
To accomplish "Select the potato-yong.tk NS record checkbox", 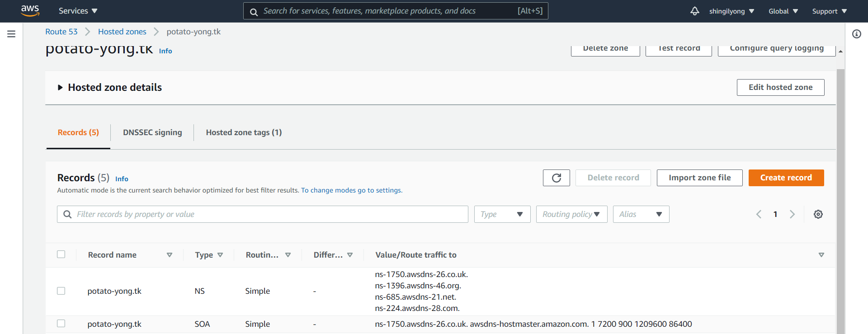I will (61, 291).
